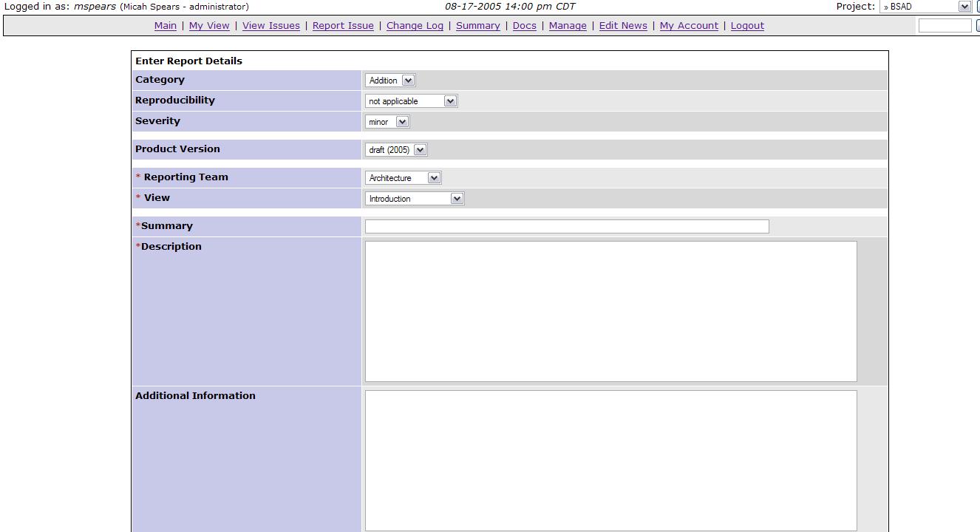Open the My Account link
The image size is (980, 532).
pos(689,26)
